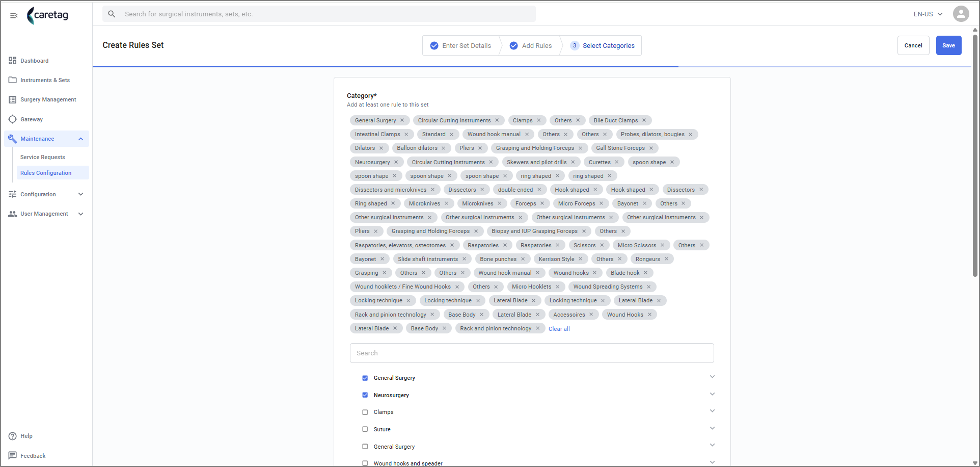Open the EN-US language dropdown
Screen dimensions: 980x467
coord(928,14)
